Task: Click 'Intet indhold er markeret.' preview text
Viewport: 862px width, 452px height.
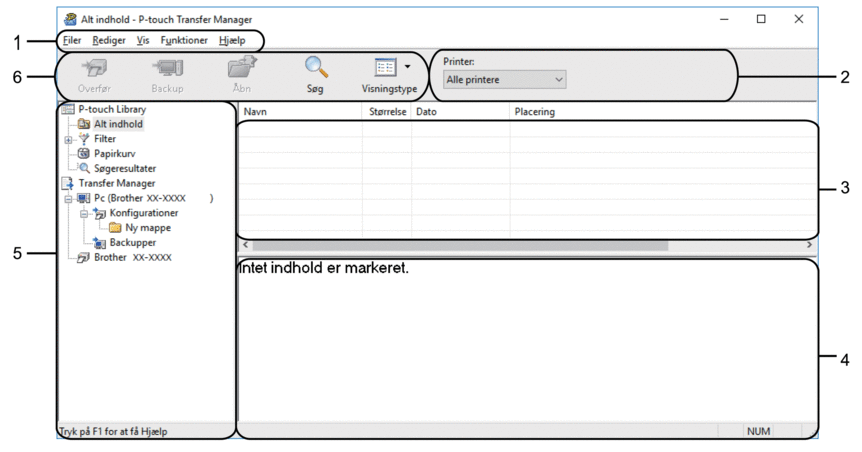Action: [324, 268]
